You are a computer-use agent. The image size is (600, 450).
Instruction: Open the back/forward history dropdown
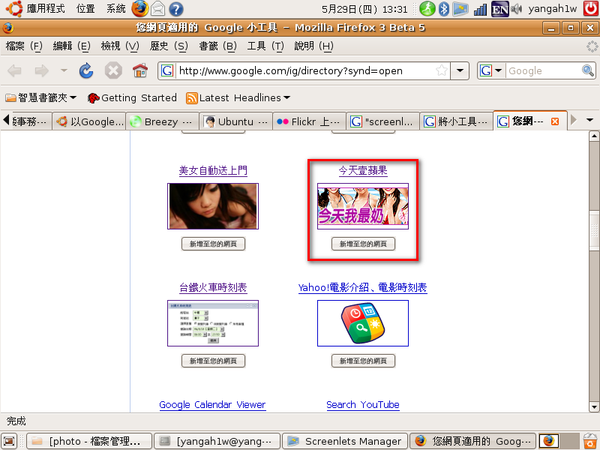click(x=64, y=70)
